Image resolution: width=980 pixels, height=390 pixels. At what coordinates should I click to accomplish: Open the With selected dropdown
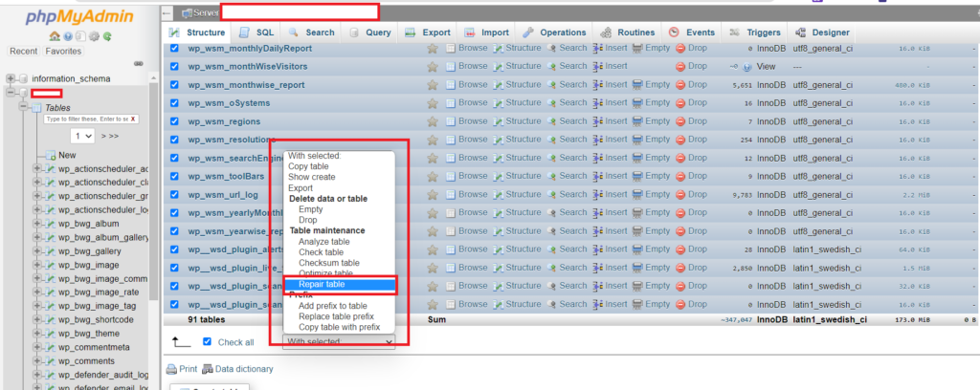click(x=339, y=342)
